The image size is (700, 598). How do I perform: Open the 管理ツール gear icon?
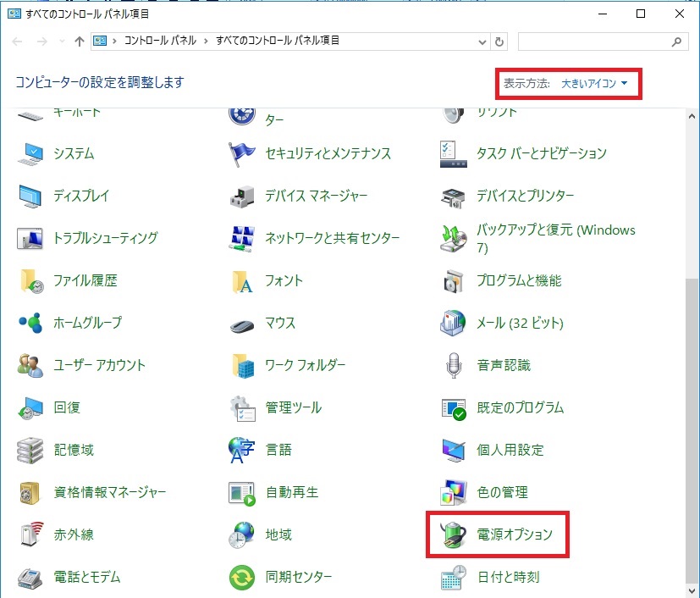click(242, 407)
